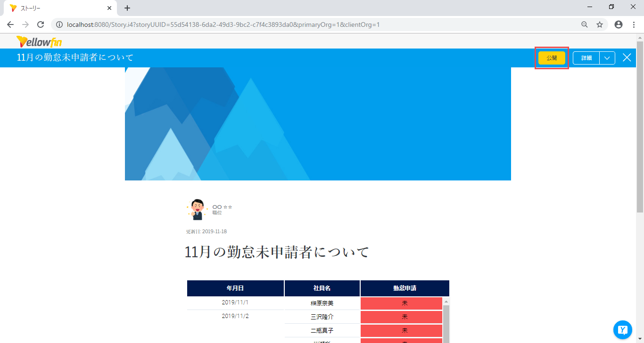Click the employee name 榊原奈美
This screenshot has height=343, width=644.
(322, 303)
